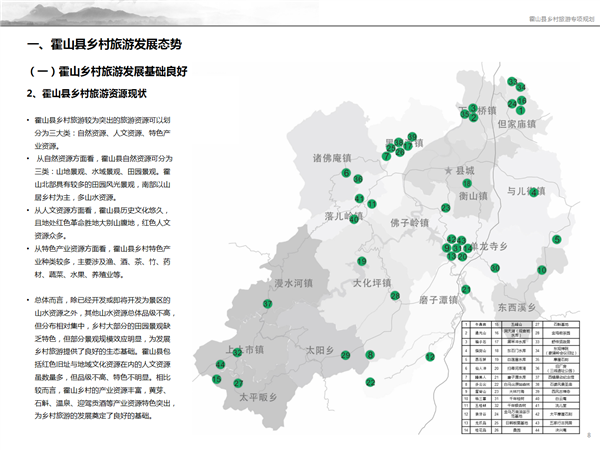Click the 佛子岭镇 map label
Viewport: 600px width, 450px height.
point(409,223)
